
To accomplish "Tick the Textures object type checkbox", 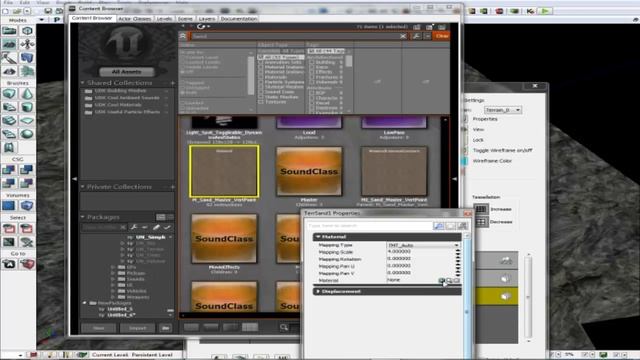I will click(x=261, y=102).
